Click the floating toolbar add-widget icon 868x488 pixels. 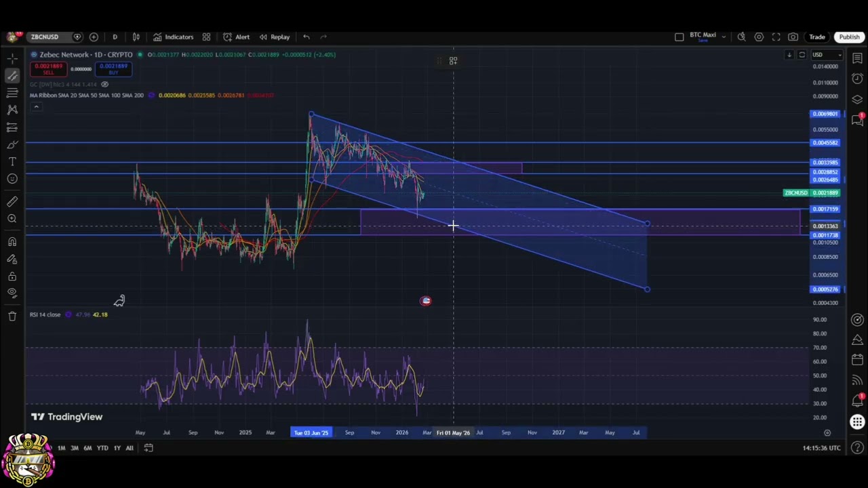pos(453,61)
